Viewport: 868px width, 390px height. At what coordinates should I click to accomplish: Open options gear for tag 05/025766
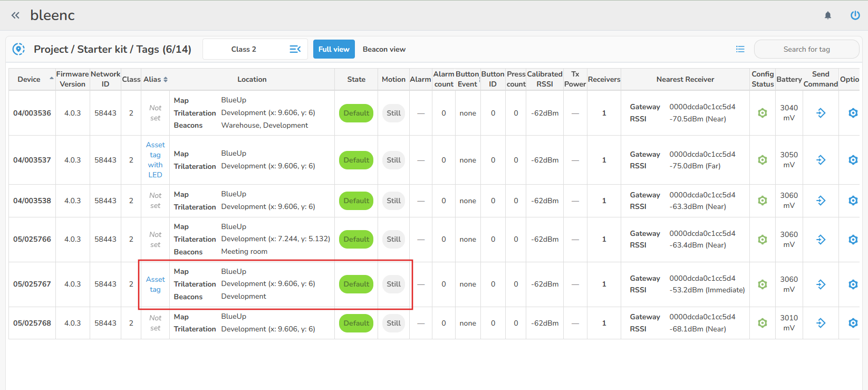[x=853, y=240]
